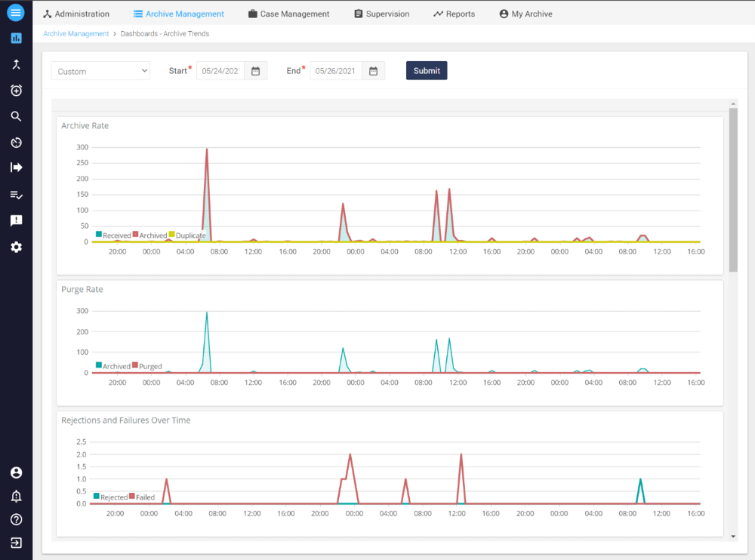Open the hamburger menu button
This screenshot has width=755, height=560.
pyautogui.click(x=16, y=13)
